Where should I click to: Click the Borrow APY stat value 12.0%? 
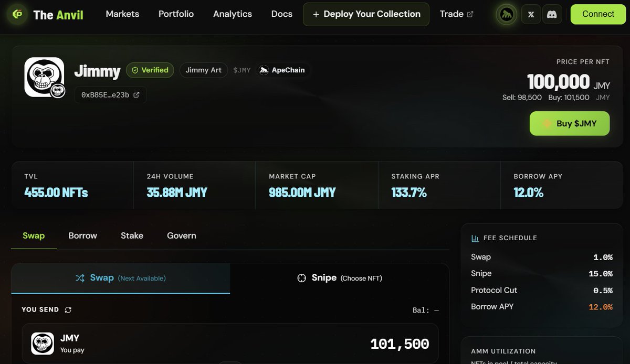pyautogui.click(x=529, y=192)
